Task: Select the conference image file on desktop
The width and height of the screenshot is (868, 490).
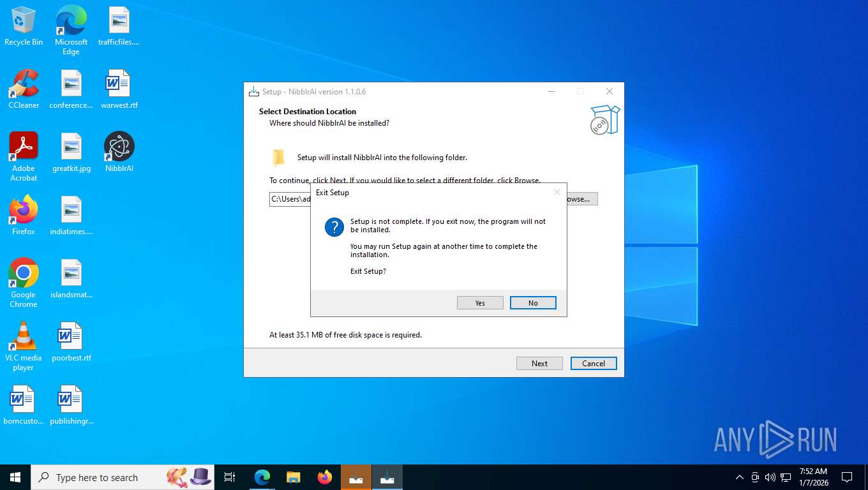Action: pos(71,89)
